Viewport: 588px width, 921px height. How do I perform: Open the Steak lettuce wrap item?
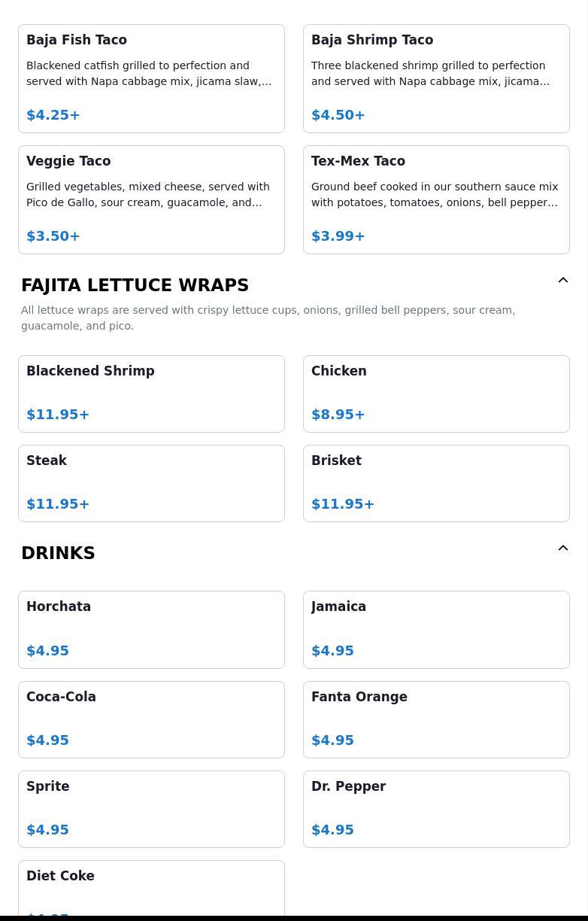tap(151, 483)
